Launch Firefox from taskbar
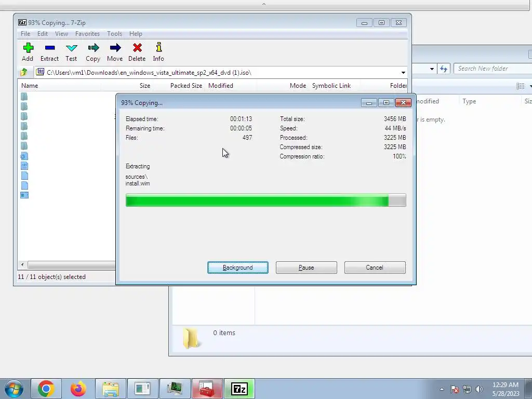Viewport: 532px width, 399px height. 78,389
